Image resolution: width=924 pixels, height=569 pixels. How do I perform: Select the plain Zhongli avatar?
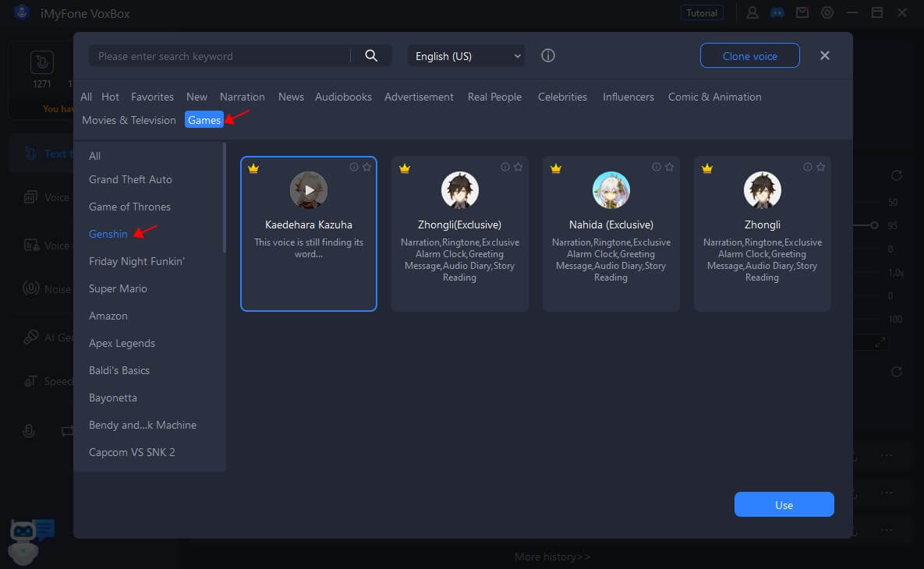pyautogui.click(x=763, y=189)
